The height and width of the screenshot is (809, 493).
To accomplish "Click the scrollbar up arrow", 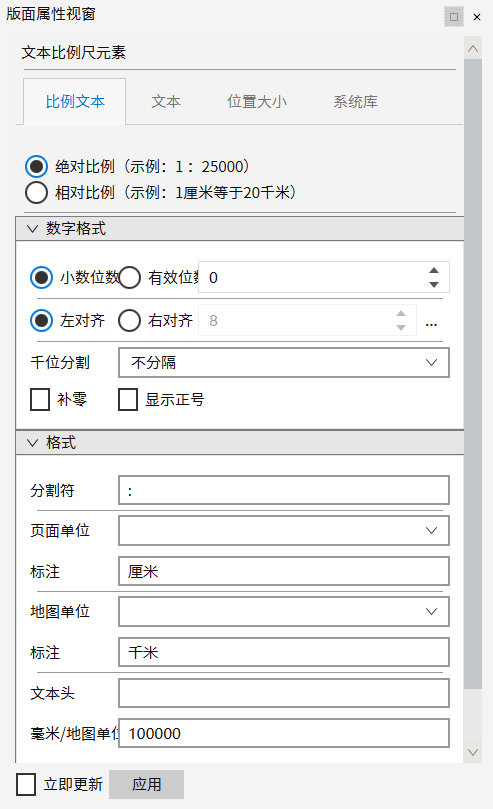I will coord(473,49).
